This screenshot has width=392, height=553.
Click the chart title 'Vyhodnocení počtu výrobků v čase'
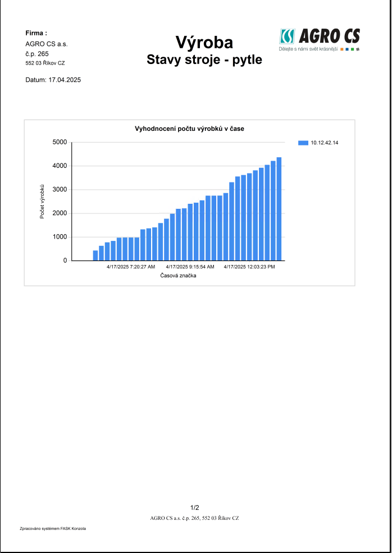[x=189, y=129]
